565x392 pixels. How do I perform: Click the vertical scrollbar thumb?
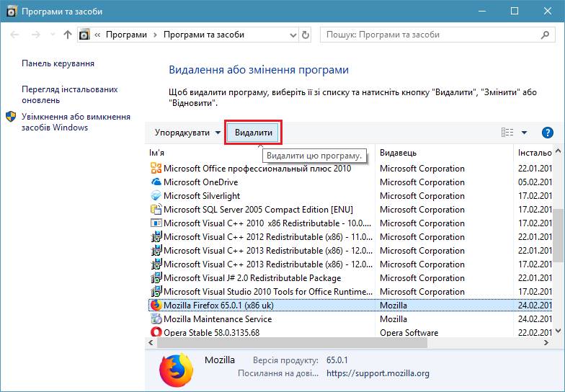558,235
